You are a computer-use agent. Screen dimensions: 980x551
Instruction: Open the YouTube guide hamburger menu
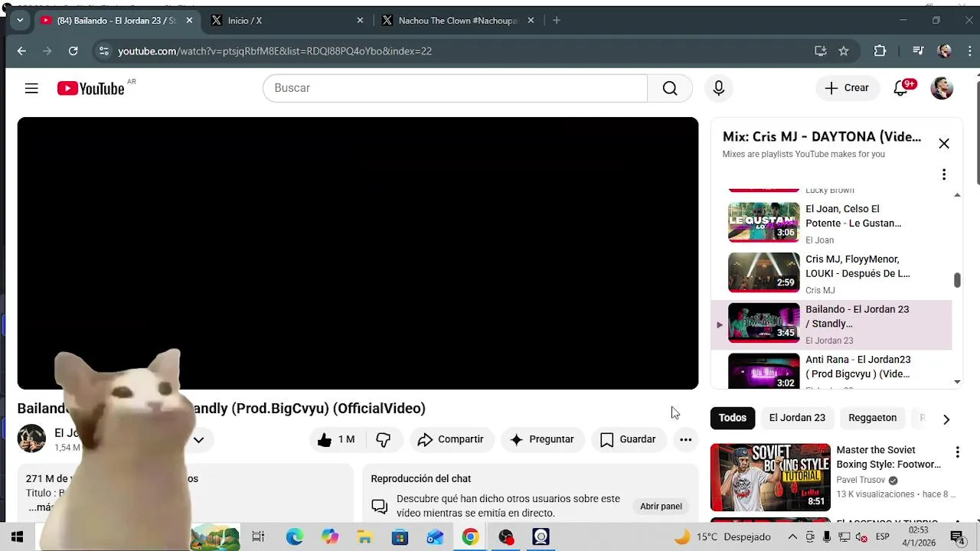click(x=31, y=88)
